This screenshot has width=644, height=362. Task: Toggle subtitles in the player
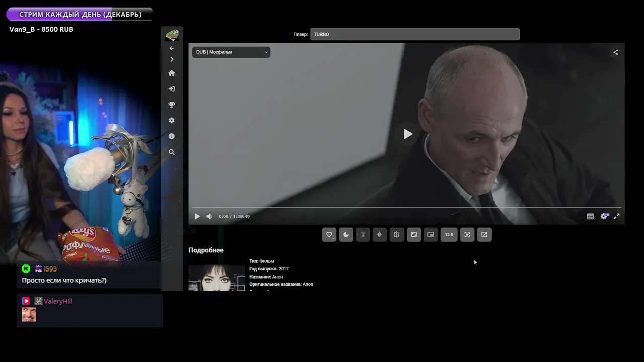(590, 217)
